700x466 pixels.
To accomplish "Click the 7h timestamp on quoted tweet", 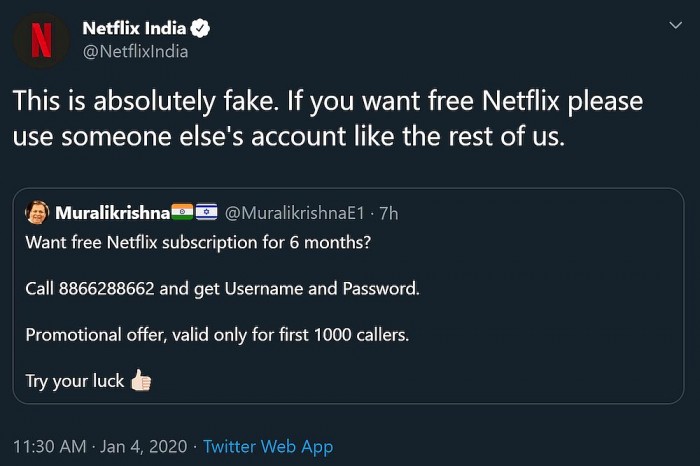I will pyautogui.click(x=388, y=213).
